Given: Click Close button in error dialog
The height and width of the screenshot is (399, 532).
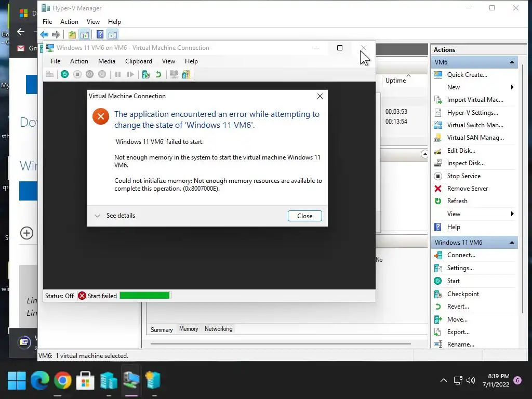Looking at the screenshot, I should tap(304, 216).
